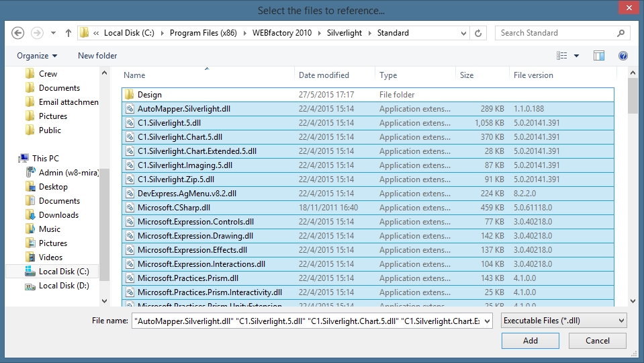Expand the view options dropdown arrow
Image resolution: width=644 pixels, height=363 pixels.
(x=577, y=56)
